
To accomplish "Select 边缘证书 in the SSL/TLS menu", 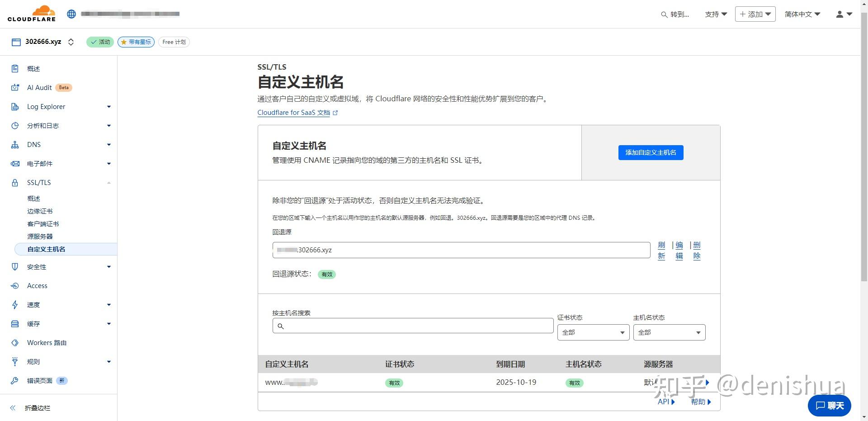I will tap(39, 211).
